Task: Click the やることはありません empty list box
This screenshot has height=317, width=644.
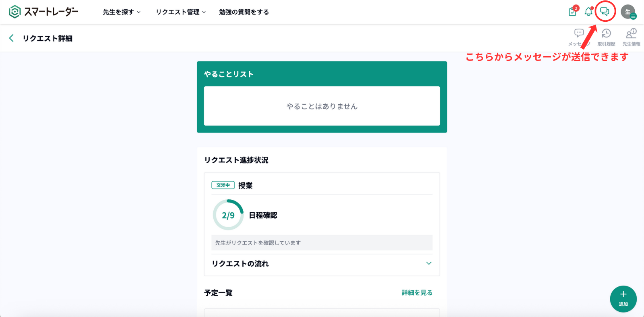Action: pyautogui.click(x=322, y=106)
